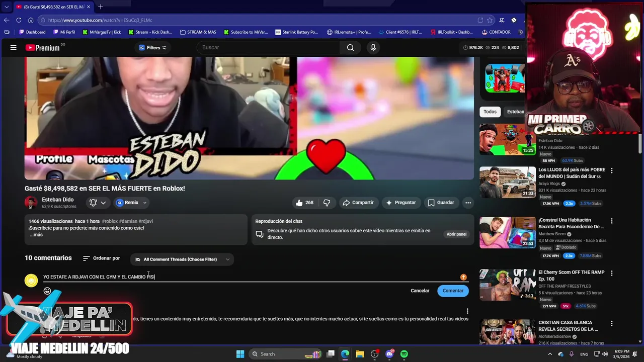This screenshot has width=644, height=362.
Task: Open options for the El Cherry Scom video
Action: click(612, 274)
